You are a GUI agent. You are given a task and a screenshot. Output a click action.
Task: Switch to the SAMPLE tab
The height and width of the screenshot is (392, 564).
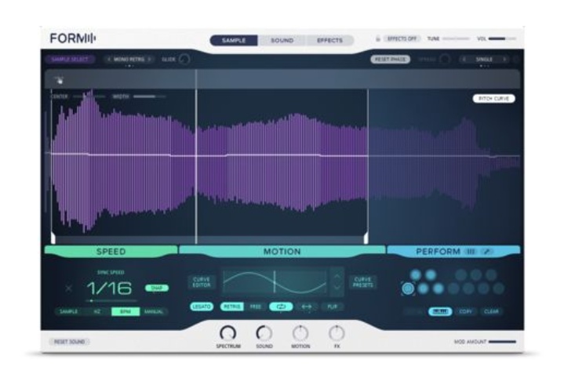234,40
